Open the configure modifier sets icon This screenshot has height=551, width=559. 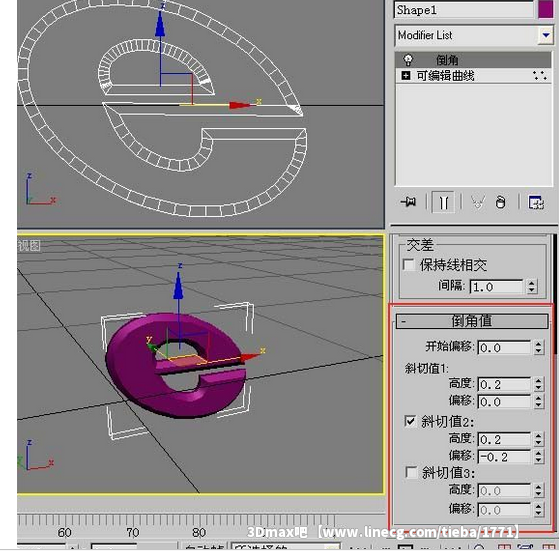click(x=536, y=202)
